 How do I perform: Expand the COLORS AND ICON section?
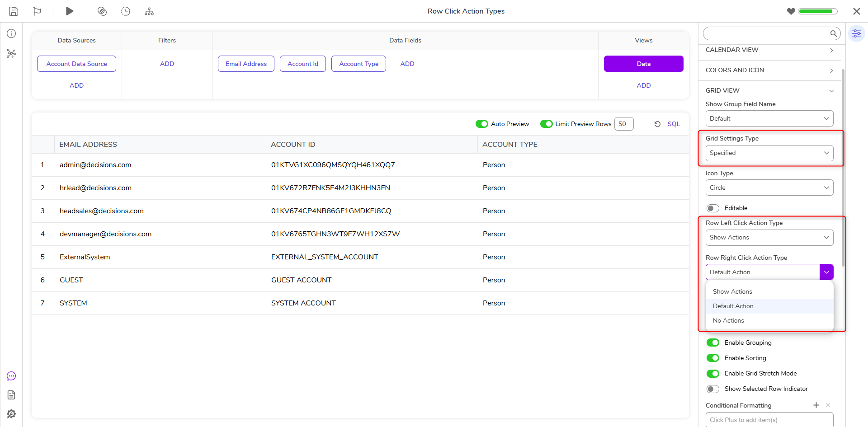[769, 70]
